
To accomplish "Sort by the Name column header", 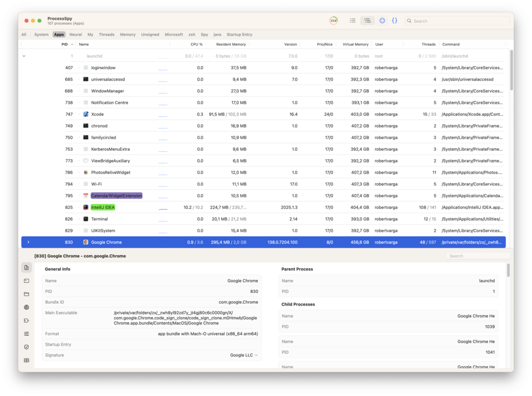I will click(x=84, y=44).
